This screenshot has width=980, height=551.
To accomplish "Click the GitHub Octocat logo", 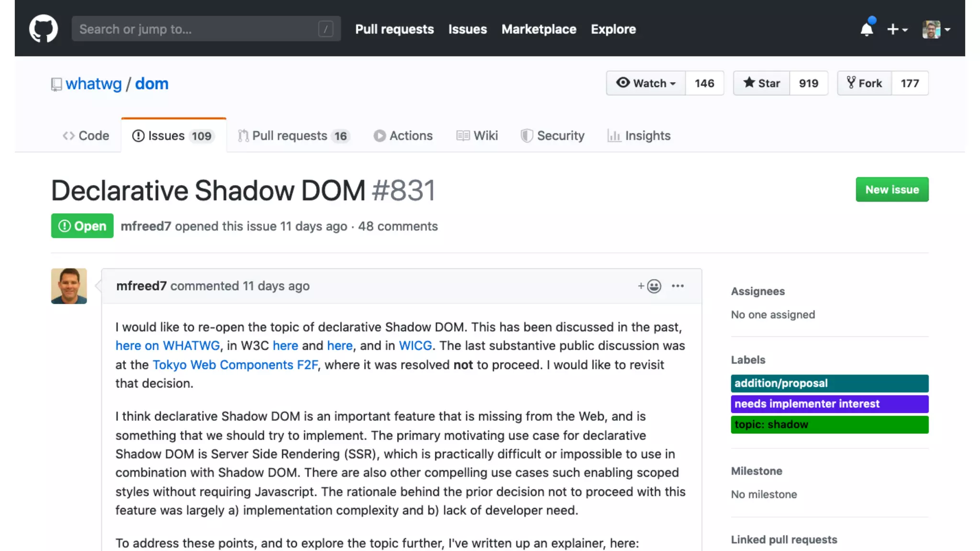I will 43,29.
